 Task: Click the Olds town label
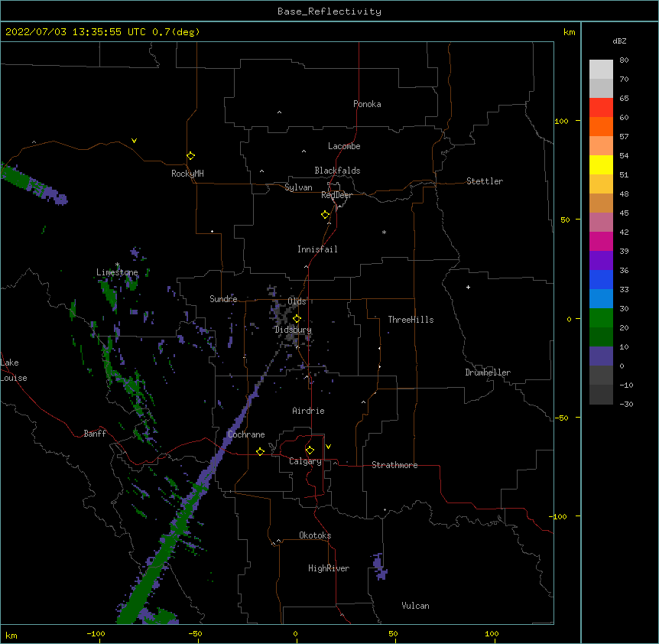297,301
